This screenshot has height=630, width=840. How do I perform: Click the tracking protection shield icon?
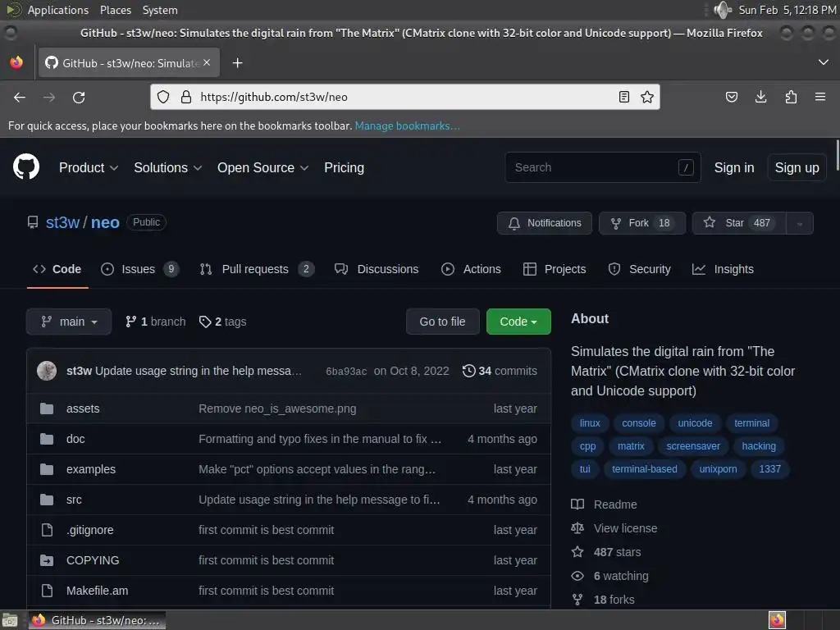pyautogui.click(x=163, y=97)
